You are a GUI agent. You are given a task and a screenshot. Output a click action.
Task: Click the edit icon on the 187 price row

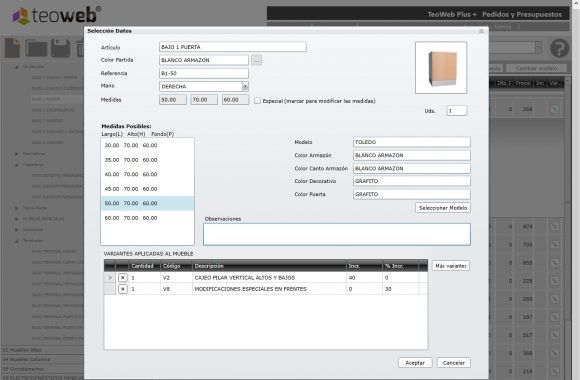tap(554, 317)
